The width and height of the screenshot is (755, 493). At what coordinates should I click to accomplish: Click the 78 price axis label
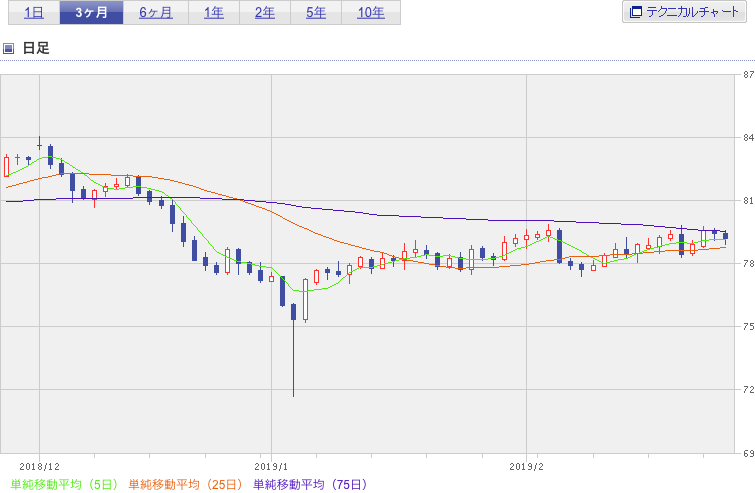[748, 264]
